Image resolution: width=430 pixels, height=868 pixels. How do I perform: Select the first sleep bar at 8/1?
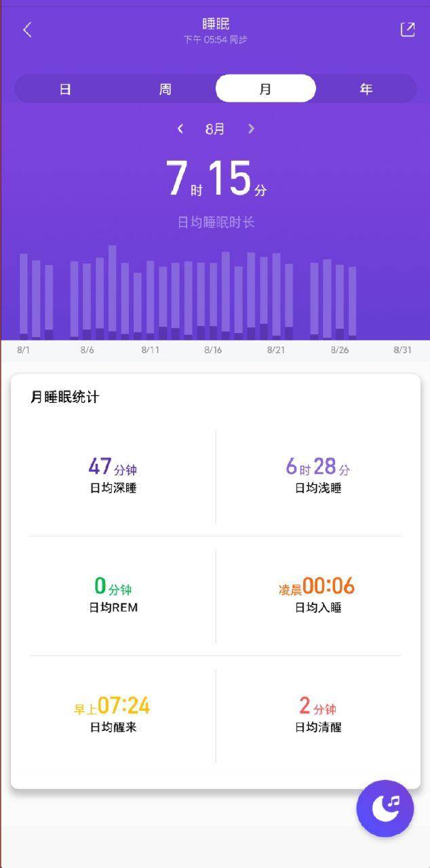(x=24, y=296)
